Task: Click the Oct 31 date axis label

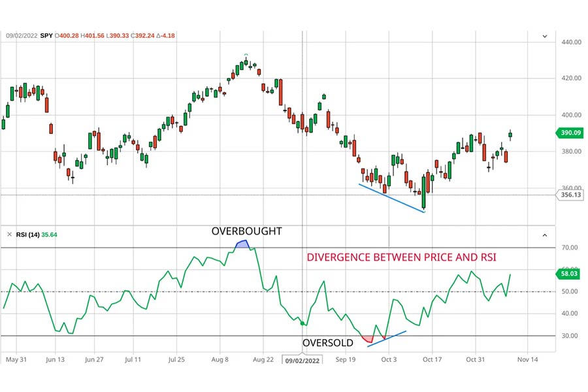Action: (x=476, y=359)
